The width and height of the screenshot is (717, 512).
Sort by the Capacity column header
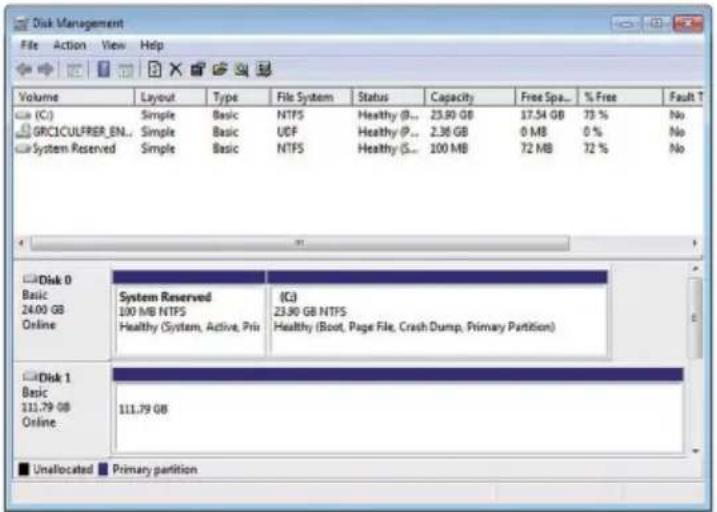coord(470,97)
